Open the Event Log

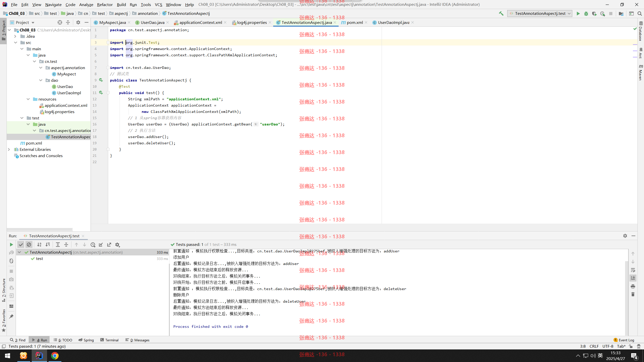[x=624, y=340]
